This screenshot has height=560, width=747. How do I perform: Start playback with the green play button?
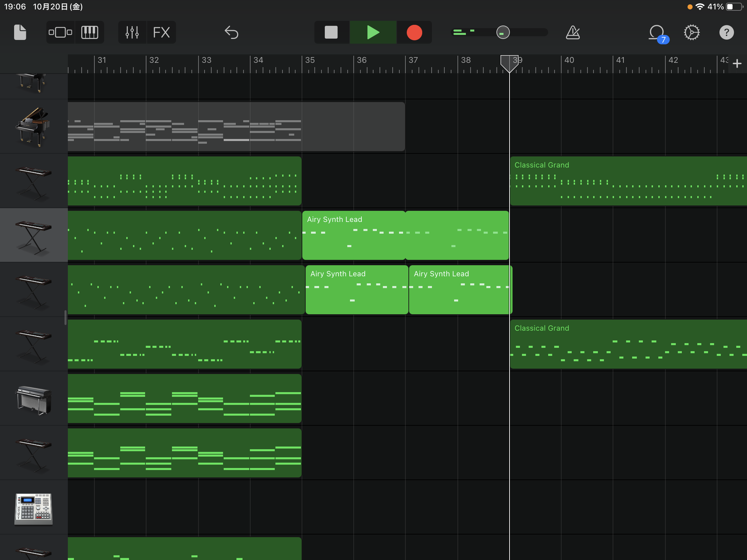coord(373,33)
